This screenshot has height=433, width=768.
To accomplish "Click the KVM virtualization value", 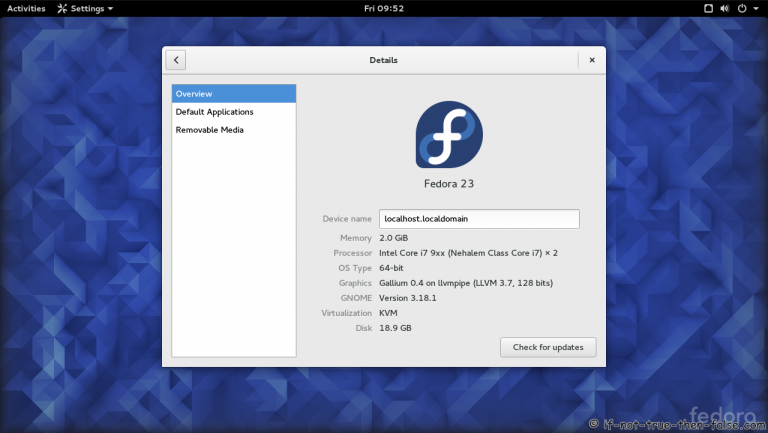I will (388, 313).
